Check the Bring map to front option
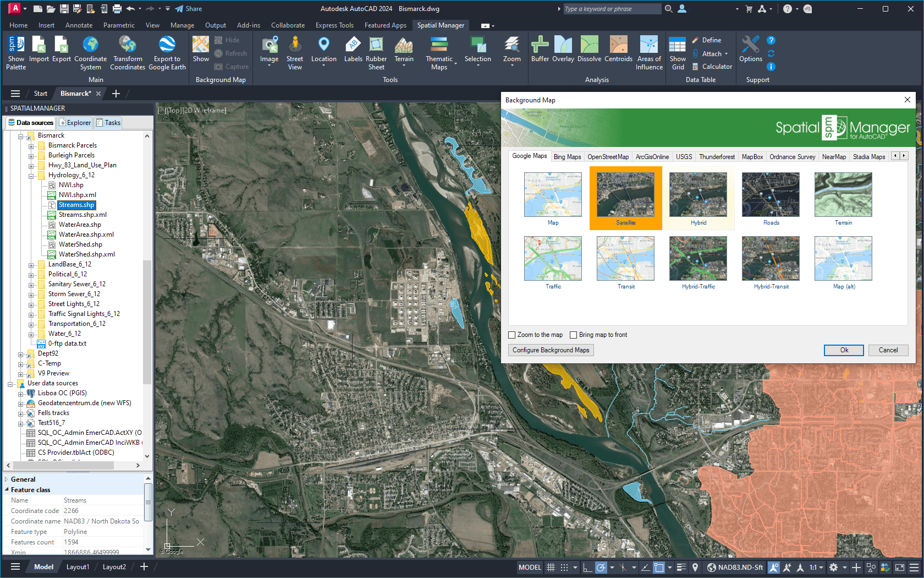This screenshot has height=578, width=924. [x=574, y=335]
